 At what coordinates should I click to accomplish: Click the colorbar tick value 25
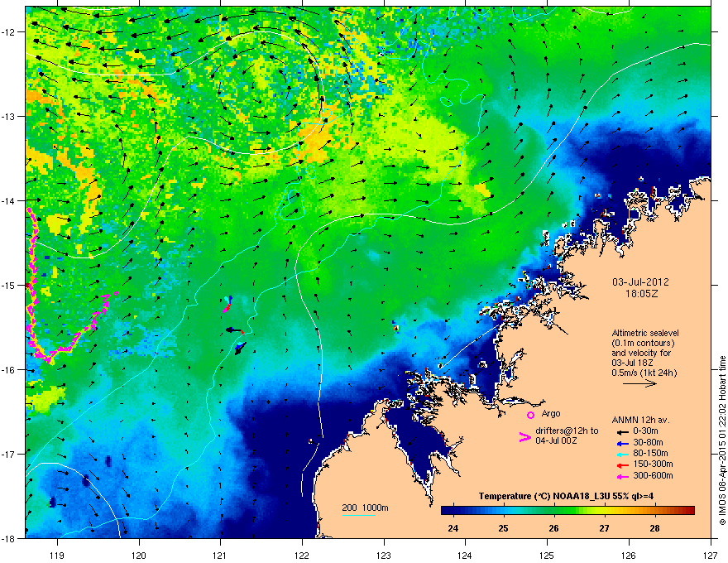coord(503,528)
